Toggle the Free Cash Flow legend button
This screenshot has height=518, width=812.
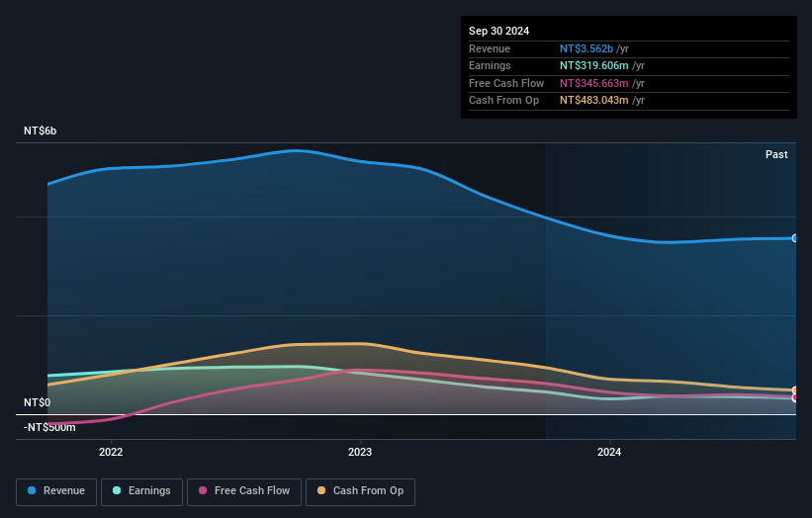point(244,491)
